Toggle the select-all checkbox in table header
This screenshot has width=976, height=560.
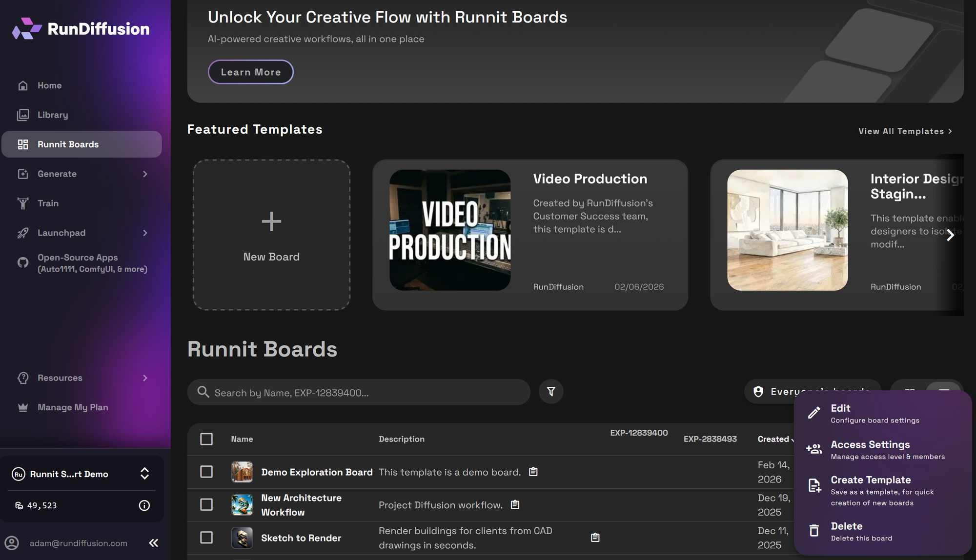pyautogui.click(x=206, y=439)
